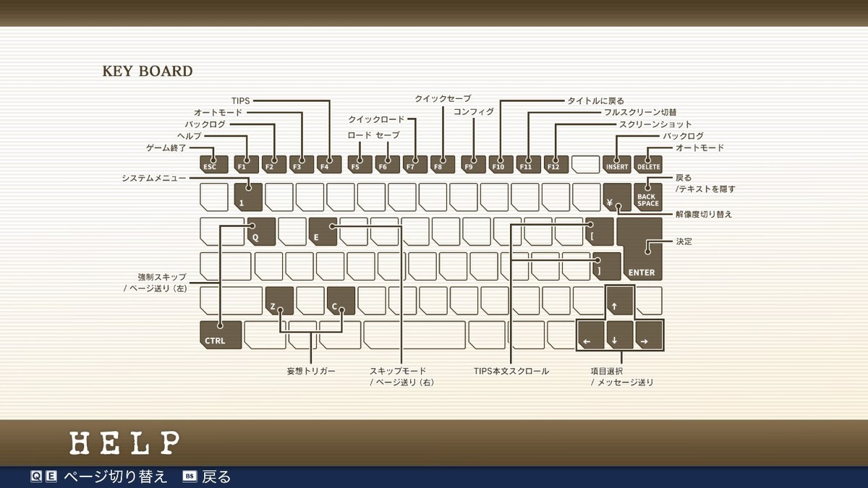The image size is (868, 488).
Task: Click the right arrow key
Action: (649, 335)
